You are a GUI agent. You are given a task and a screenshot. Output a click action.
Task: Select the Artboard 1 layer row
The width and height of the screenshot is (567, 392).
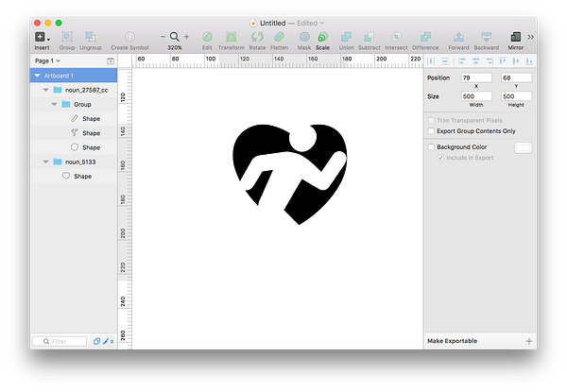(x=74, y=76)
